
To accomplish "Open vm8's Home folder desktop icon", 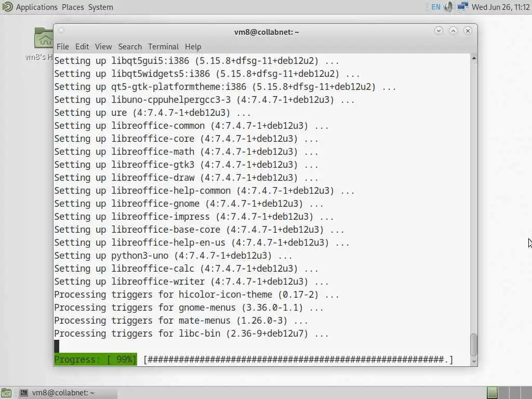I will [x=44, y=44].
